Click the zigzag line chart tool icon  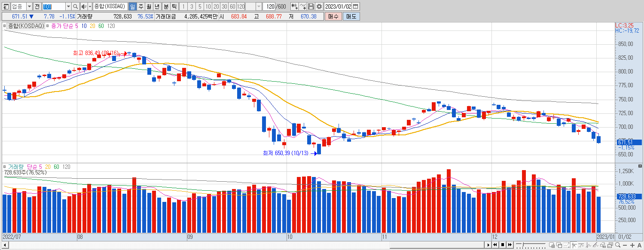tap(588, 245)
